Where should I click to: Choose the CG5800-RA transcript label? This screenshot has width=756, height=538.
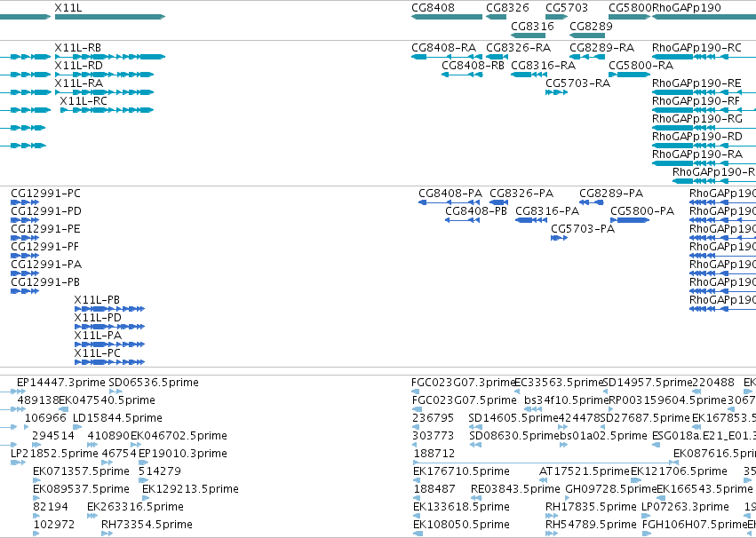(x=641, y=66)
